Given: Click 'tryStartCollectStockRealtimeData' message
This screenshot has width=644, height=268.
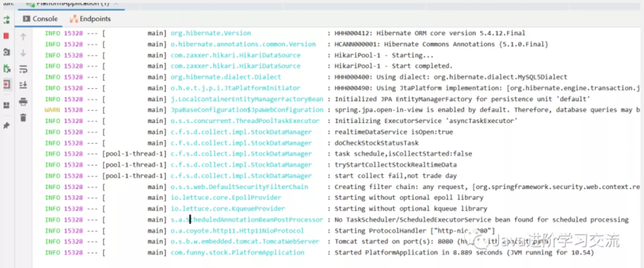Looking at the screenshot, I should pos(395,165).
